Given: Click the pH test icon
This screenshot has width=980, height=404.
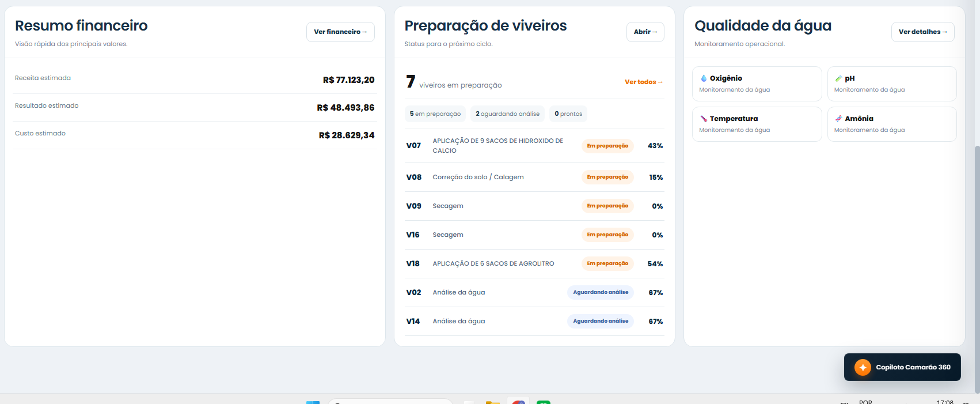Looking at the screenshot, I should point(838,78).
